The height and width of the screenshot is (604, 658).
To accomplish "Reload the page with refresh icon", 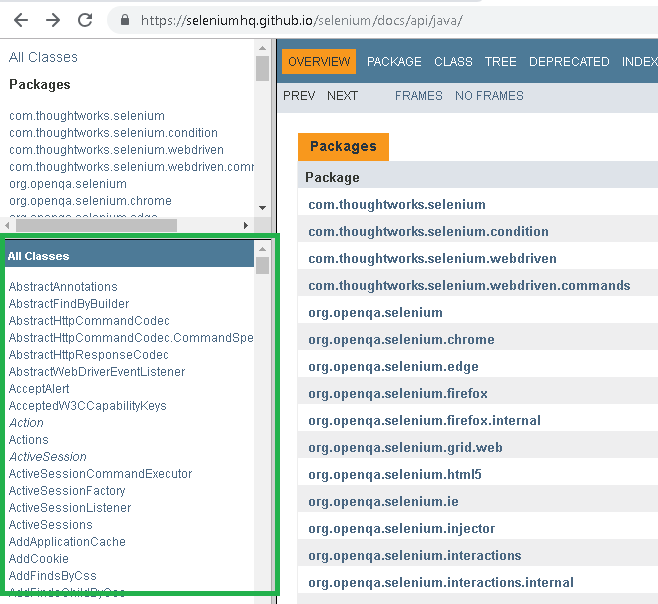I will pyautogui.click(x=85, y=20).
